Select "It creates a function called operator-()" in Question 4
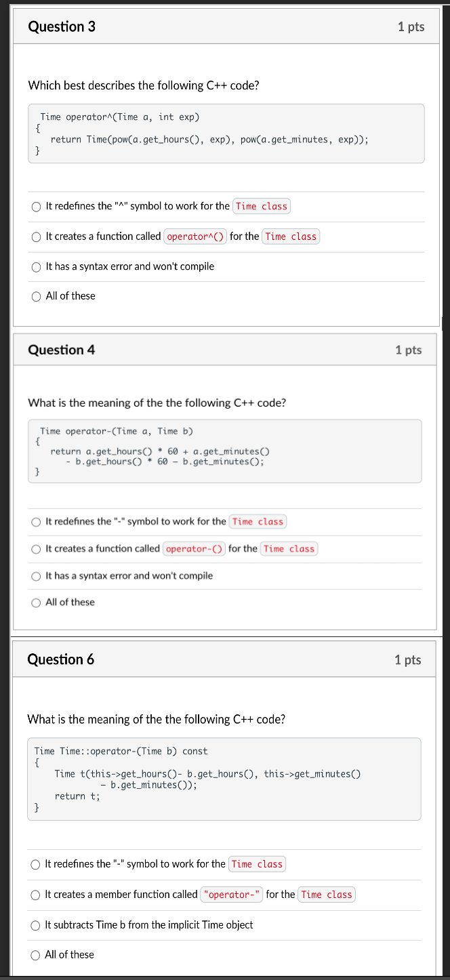Viewport: 450px width, 980px height. point(35,549)
